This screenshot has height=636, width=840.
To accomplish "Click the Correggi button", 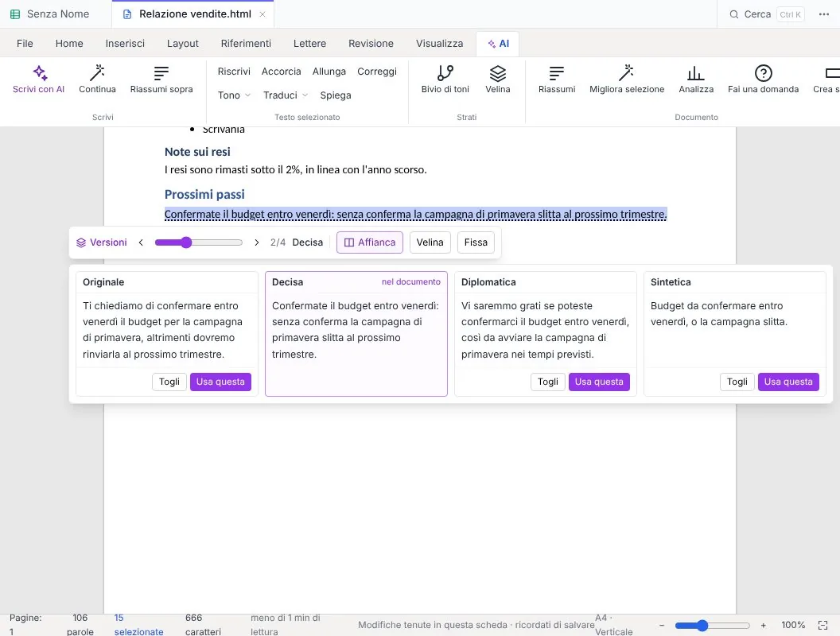I will pyautogui.click(x=377, y=72).
